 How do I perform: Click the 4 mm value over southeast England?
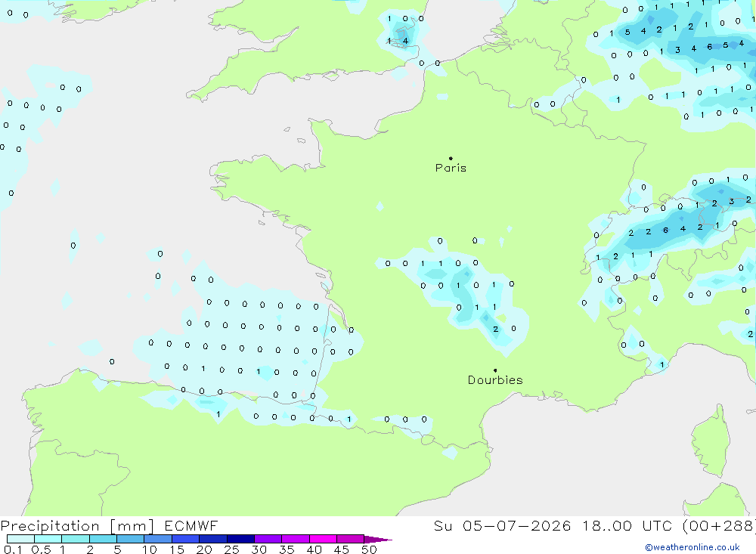click(405, 41)
